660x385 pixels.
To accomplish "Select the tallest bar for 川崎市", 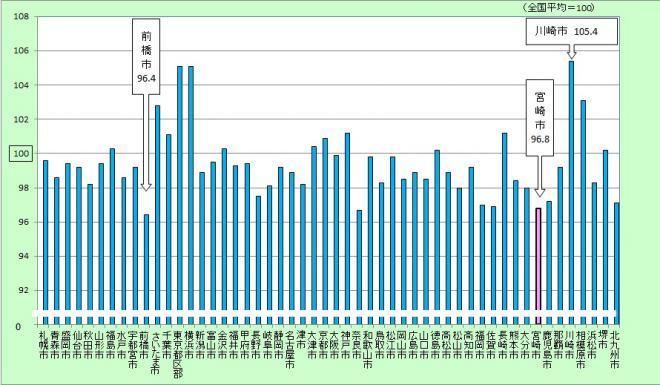I will click(x=572, y=193).
